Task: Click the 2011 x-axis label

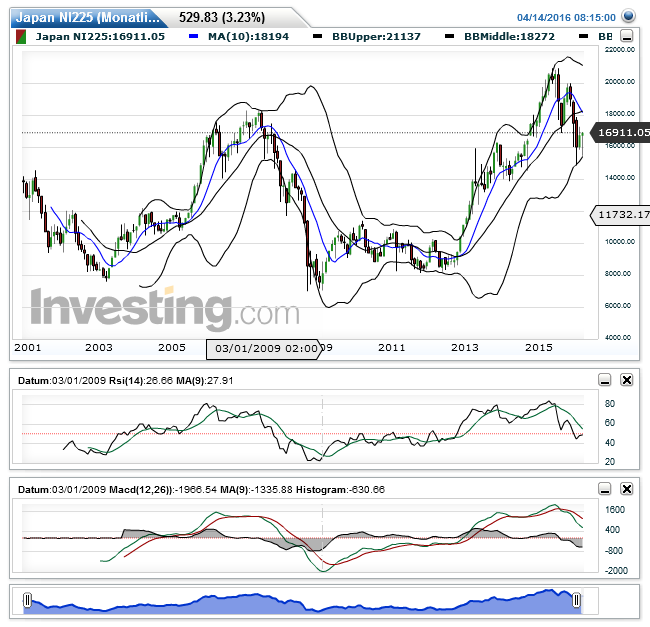Action: point(391,348)
